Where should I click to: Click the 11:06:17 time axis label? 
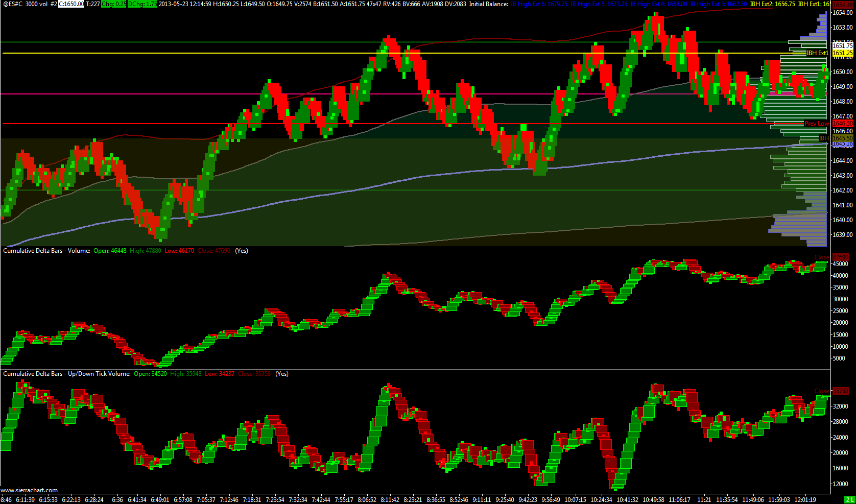679,500
